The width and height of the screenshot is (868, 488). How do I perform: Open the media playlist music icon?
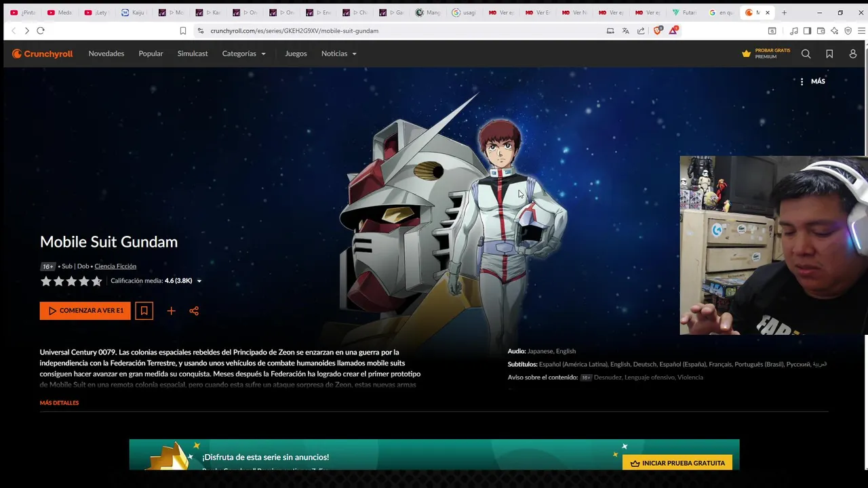(793, 30)
